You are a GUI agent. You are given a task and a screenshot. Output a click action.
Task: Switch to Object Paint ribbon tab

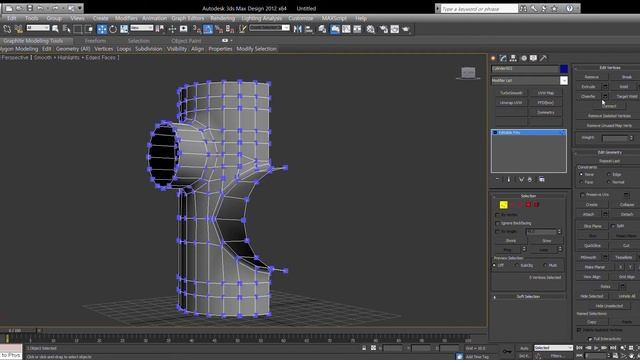pos(186,41)
